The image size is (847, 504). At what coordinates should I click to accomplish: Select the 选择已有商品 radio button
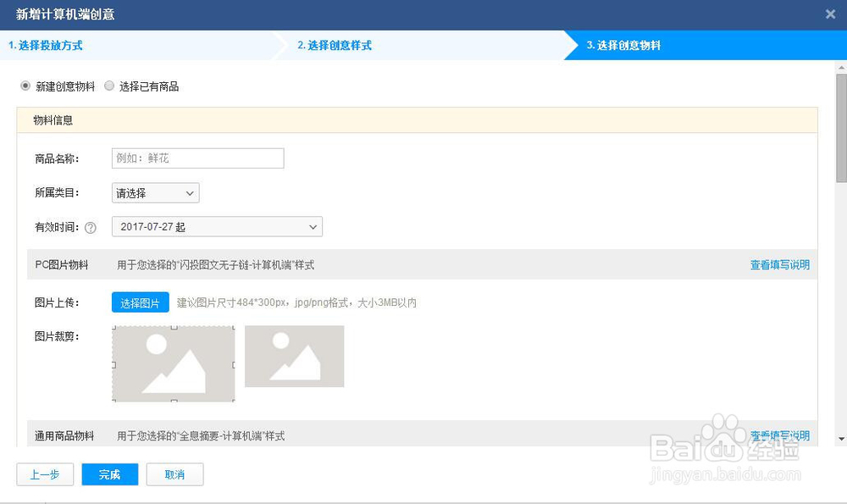(109, 86)
